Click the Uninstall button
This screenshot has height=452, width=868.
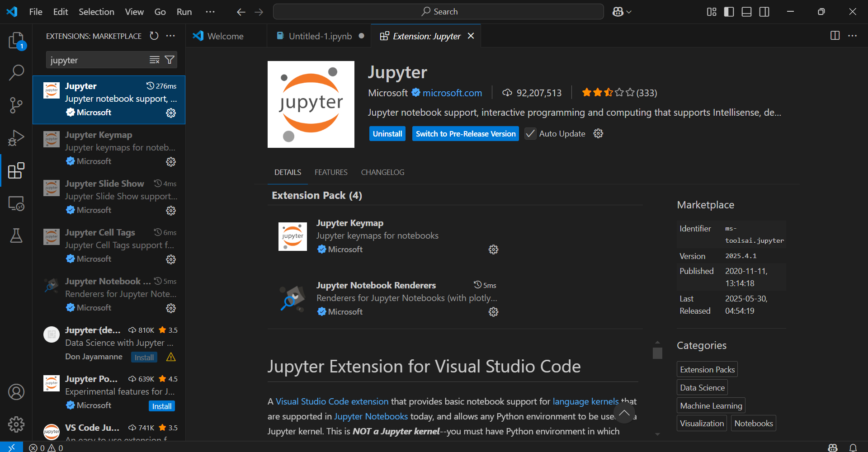pyautogui.click(x=387, y=134)
